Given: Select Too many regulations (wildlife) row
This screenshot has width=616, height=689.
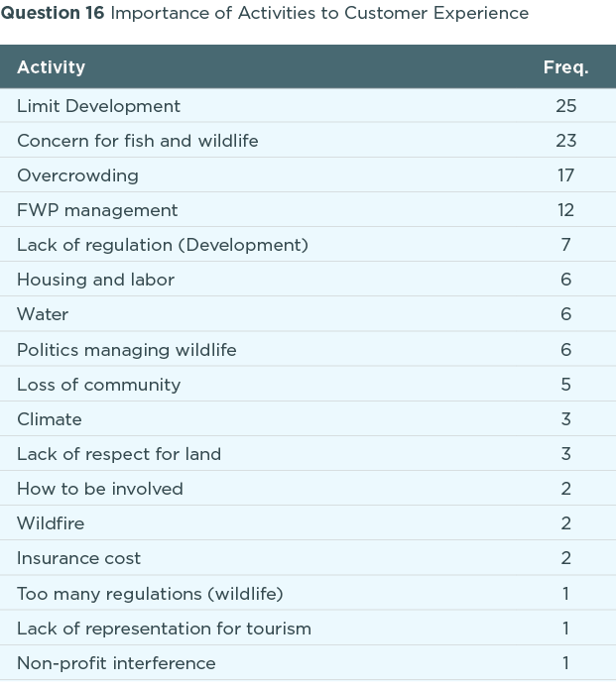Looking at the screenshot, I should 150,594.
